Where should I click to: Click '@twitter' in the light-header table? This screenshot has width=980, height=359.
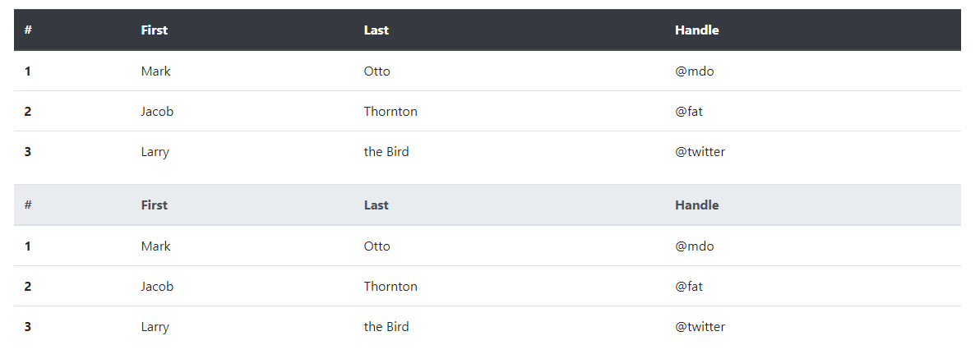(700, 327)
